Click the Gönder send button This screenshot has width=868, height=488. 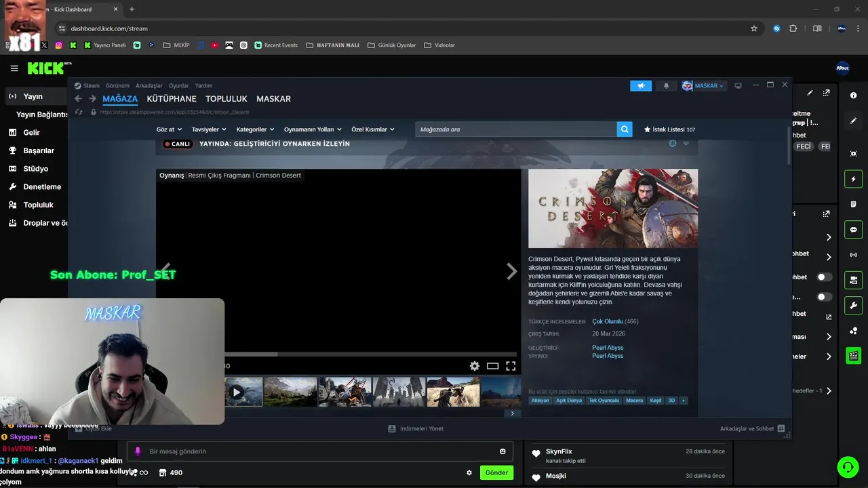496,472
